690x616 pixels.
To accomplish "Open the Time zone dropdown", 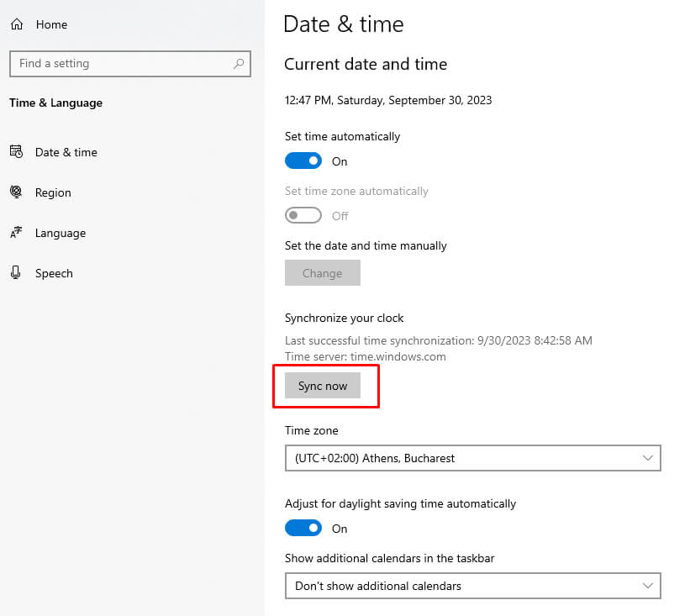I will [472, 458].
